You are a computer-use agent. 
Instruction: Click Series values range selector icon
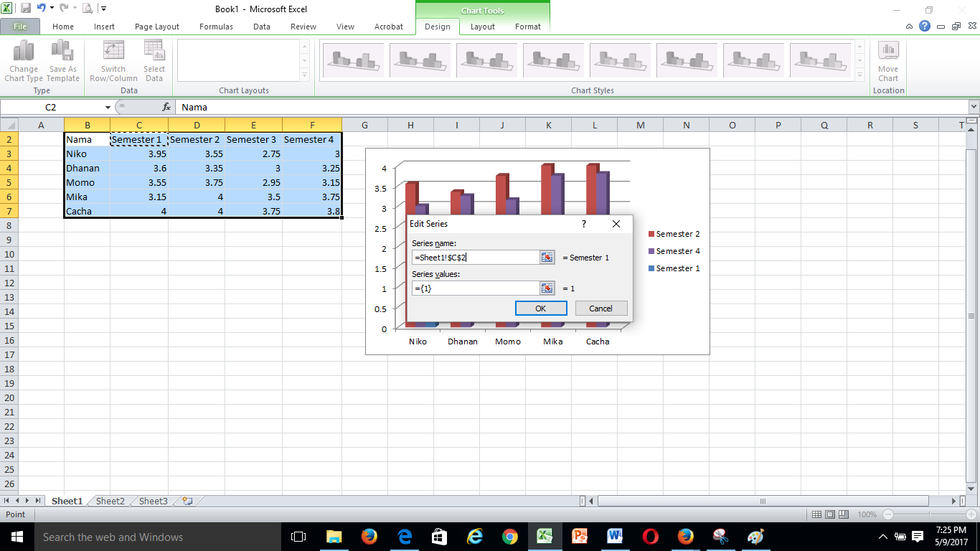pos(547,288)
